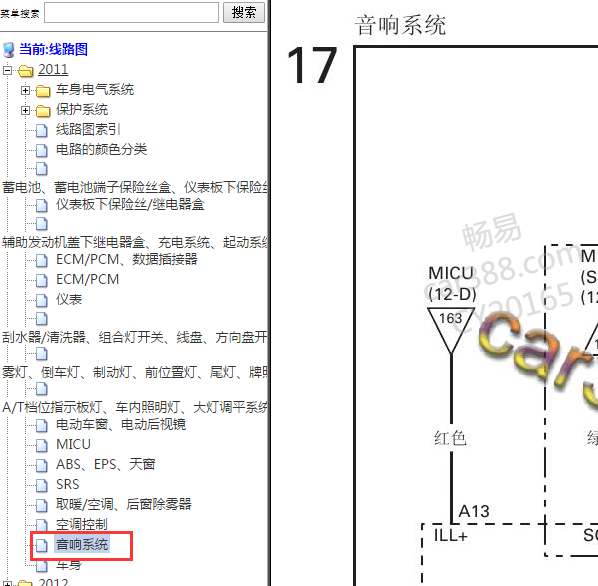Open SRS wiring page
The height and width of the screenshot is (586, 598).
(68, 484)
